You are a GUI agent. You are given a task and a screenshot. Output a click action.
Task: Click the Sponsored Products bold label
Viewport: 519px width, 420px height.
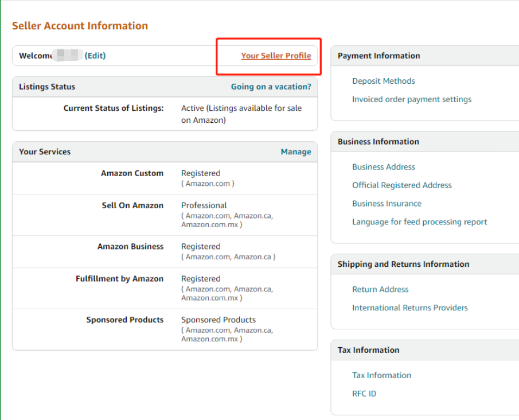click(125, 320)
